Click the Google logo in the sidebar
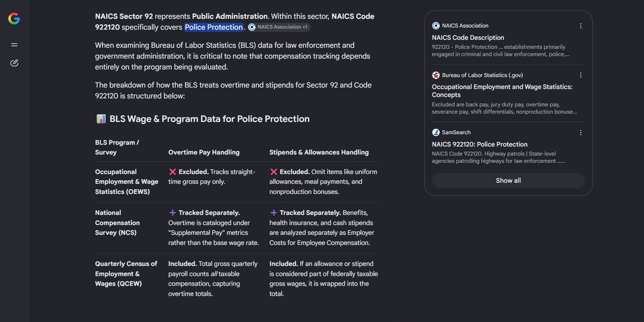This screenshot has height=322, width=644. coord(14,19)
